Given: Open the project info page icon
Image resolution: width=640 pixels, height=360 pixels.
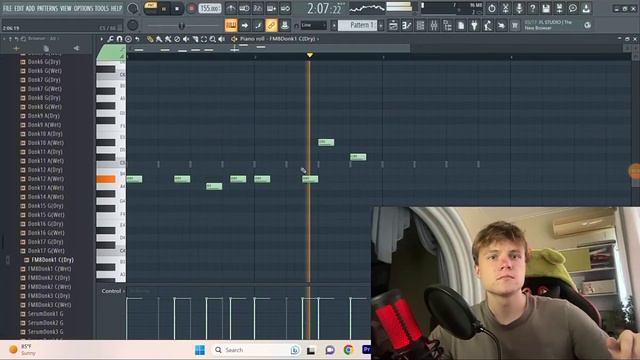Looking at the screenshot, I should click(461, 25).
